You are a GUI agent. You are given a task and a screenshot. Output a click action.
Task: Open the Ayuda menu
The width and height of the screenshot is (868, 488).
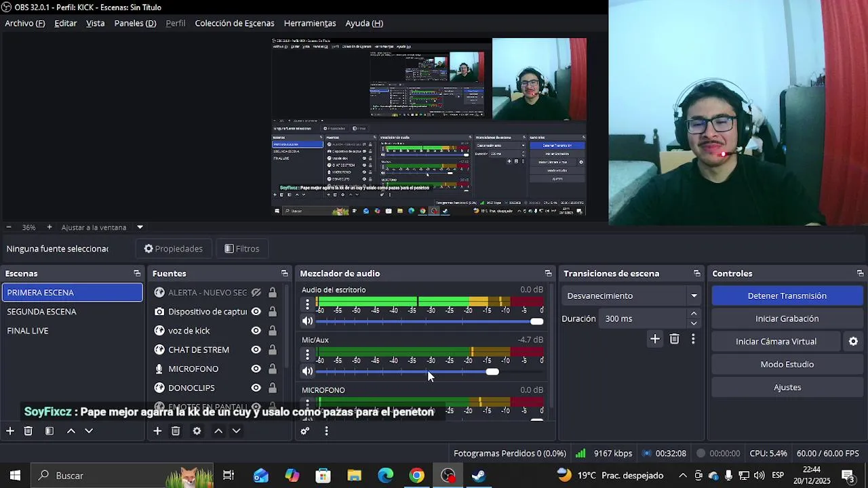(x=364, y=23)
